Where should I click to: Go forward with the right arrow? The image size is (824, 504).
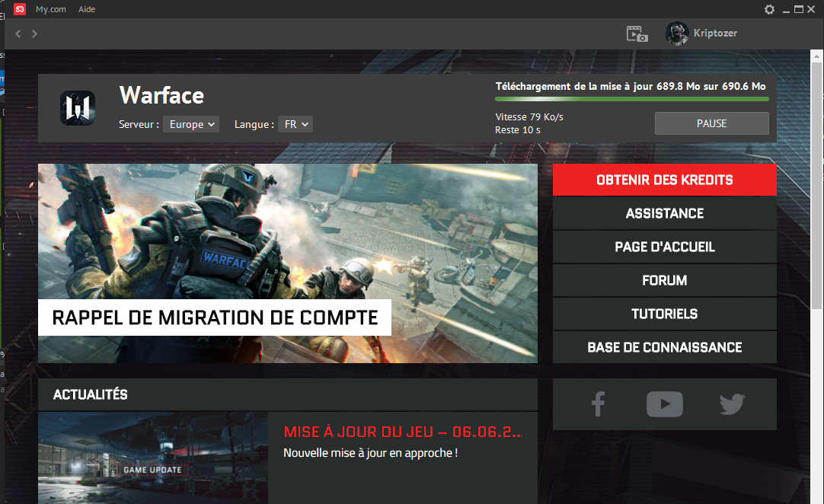coord(35,33)
